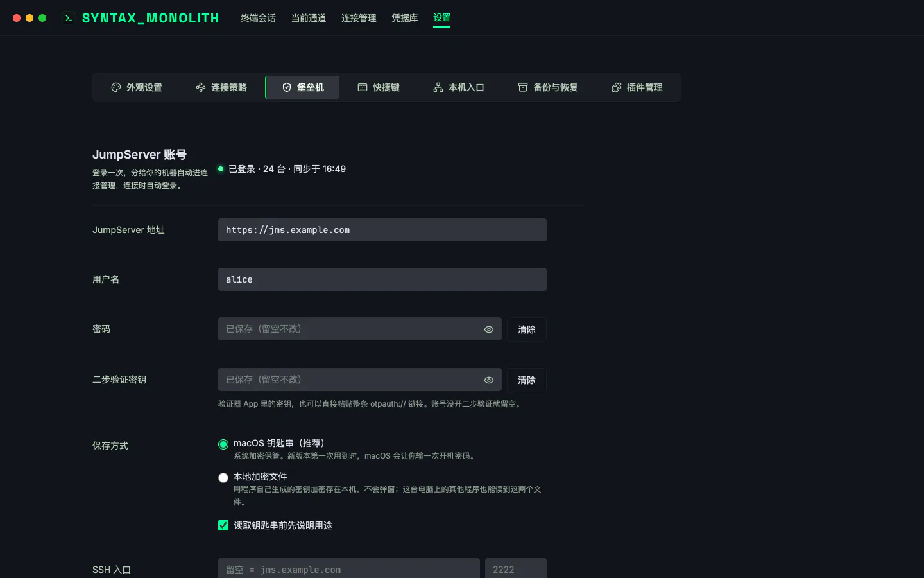Viewport: 924px width, 578px height.
Task: Show the saved 密码 with eye icon
Action: 489,329
